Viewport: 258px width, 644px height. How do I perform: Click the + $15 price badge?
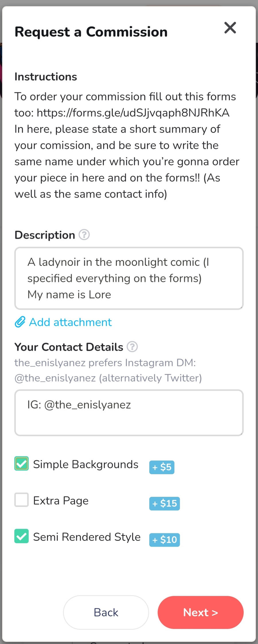click(165, 503)
